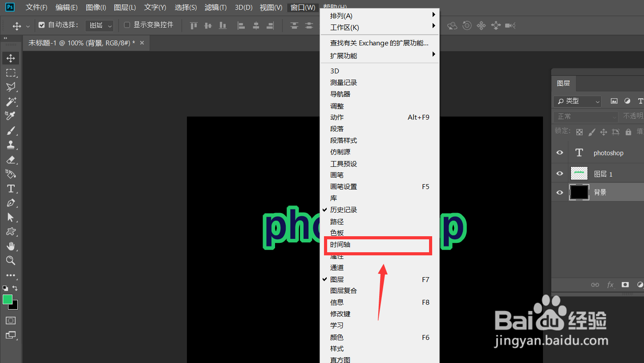Screen dimensions: 644x363
Task: Open the Edit Toolbar three-dots button
Action: tap(11, 275)
